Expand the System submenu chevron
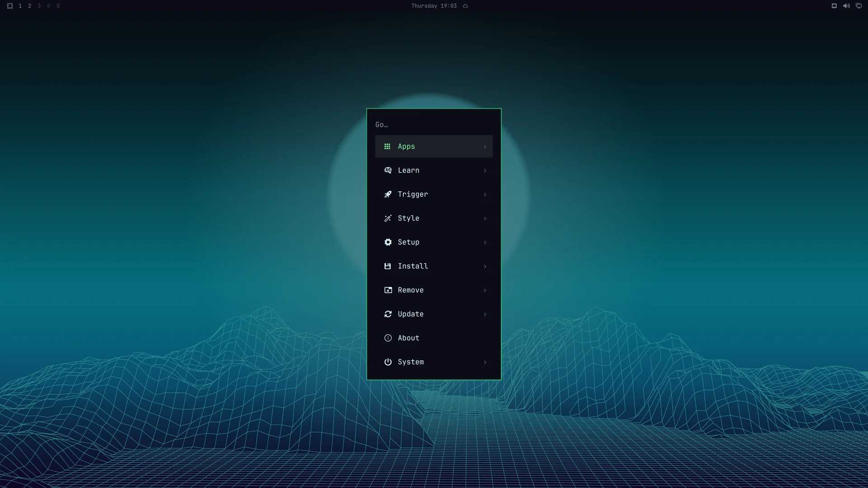This screenshot has height=488, width=868. coord(485,362)
